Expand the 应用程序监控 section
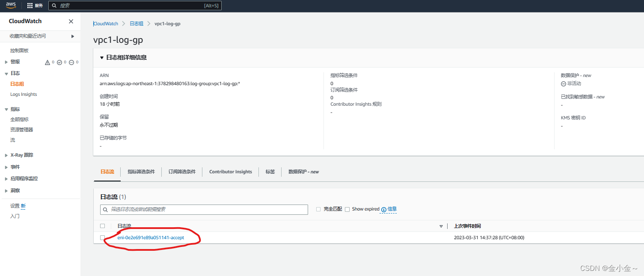Image resolution: width=644 pixels, height=276 pixels. [x=6, y=179]
